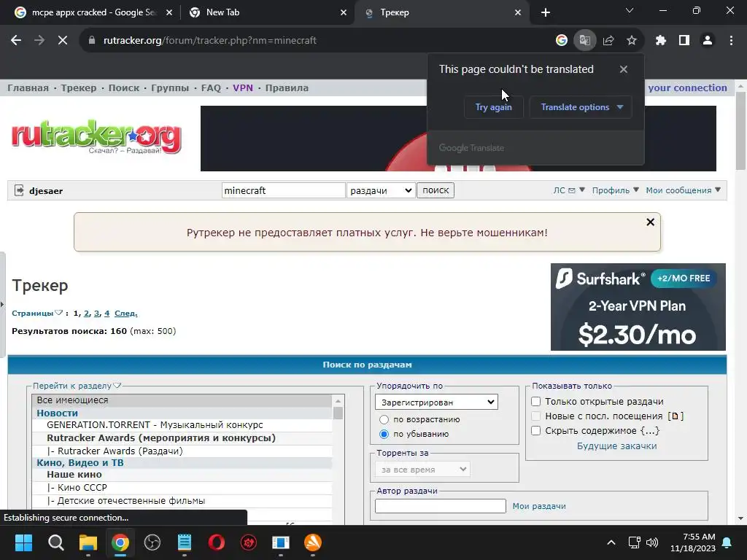The width and height of the screenshot is (747, 560).
Task: Open the notifications bell
Action: pos(727,542)
